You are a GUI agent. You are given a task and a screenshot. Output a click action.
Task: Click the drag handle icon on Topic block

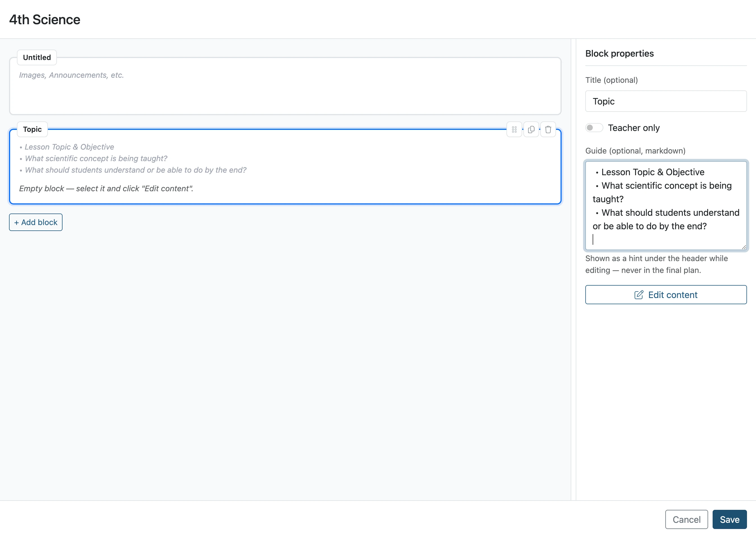pos(514,130)
